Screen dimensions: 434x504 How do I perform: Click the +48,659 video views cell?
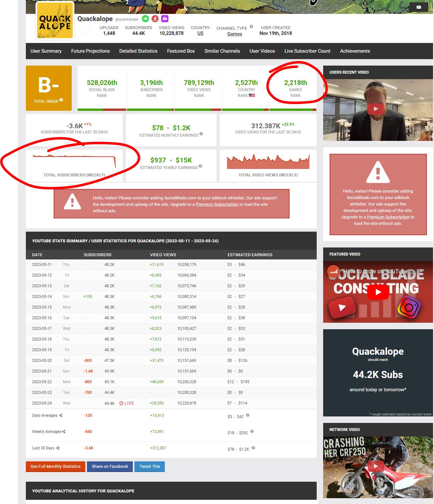click(157, 382)
